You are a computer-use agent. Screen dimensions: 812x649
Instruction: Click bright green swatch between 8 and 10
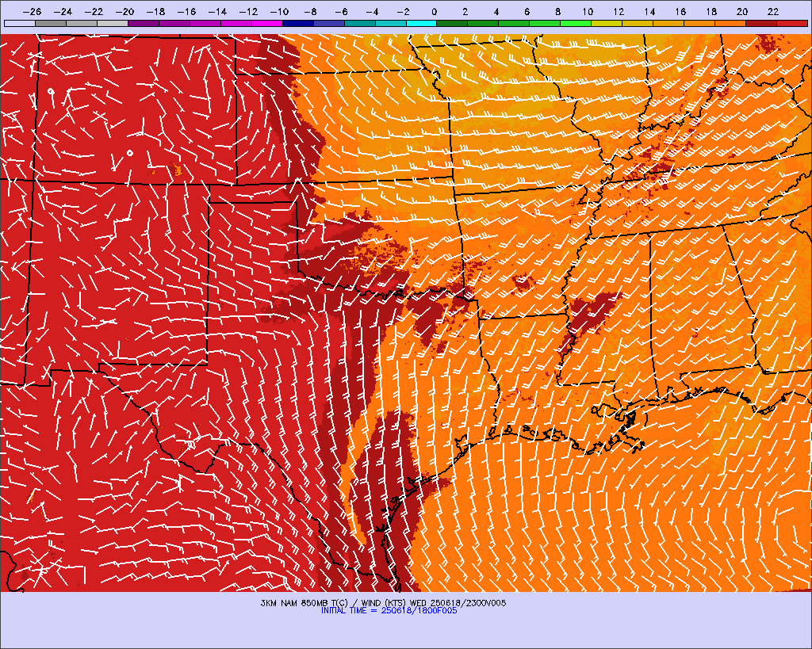click(x=576, y=23)
